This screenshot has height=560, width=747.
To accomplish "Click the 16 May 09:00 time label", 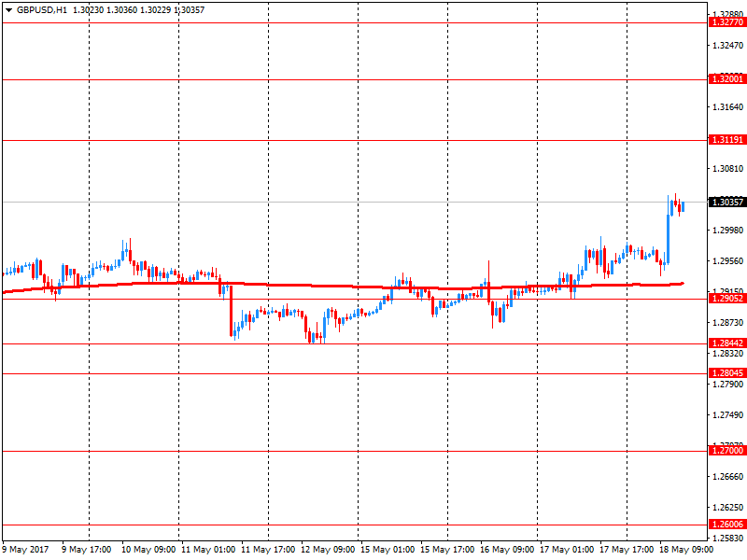I will pos(507,550).
